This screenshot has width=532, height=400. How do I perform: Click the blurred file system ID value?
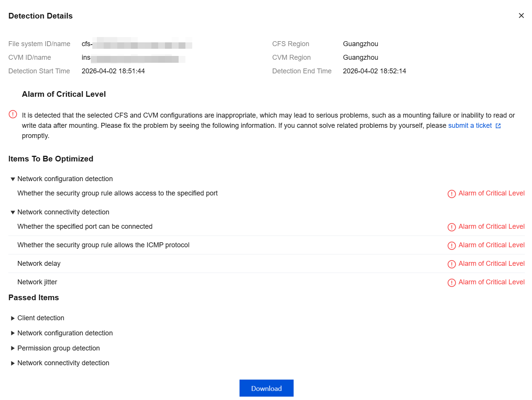pyautogui.click(x=142, y=44)
